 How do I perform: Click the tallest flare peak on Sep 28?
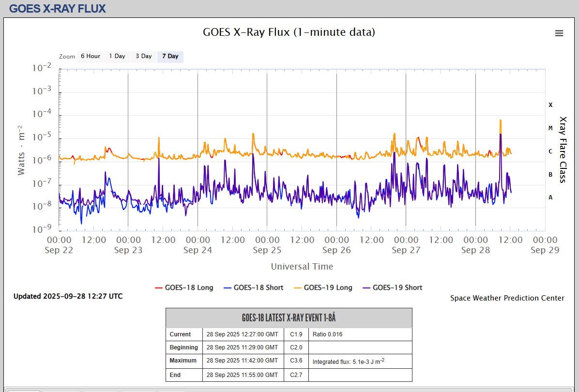coord(501,120)
